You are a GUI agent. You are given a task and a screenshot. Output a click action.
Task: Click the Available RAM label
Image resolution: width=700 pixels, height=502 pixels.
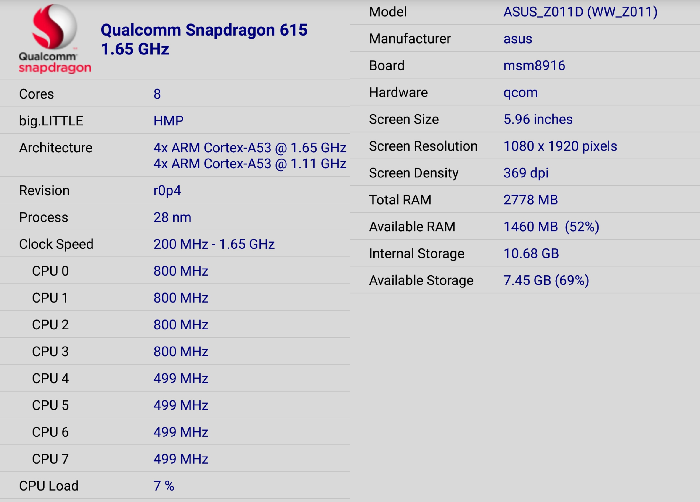[x=412, y=226]
